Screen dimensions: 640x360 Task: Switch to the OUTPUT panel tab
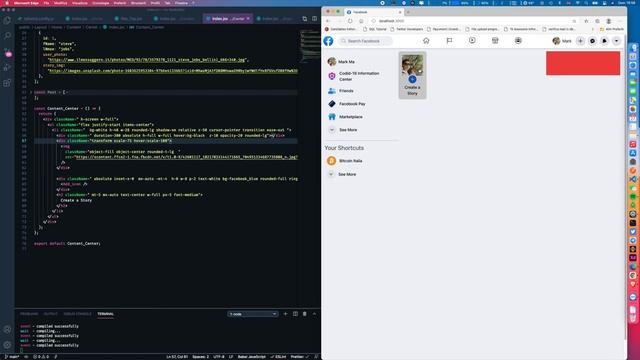pos(51,314)
